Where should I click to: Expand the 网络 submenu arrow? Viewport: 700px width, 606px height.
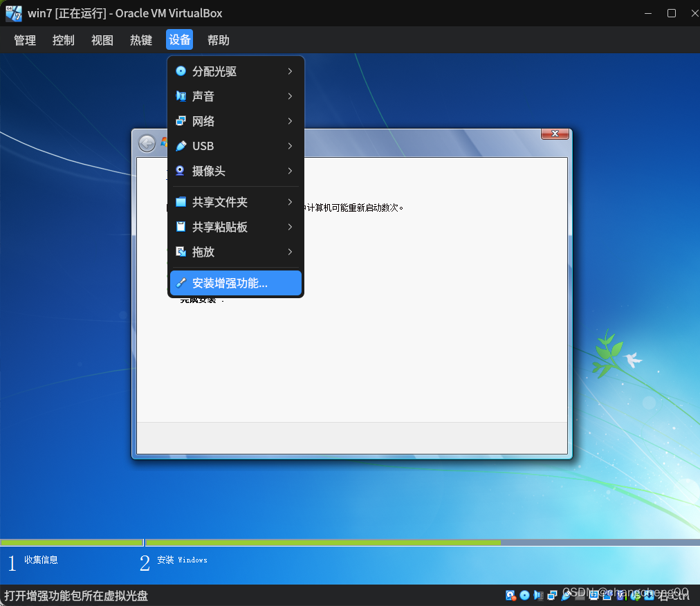[291, 121]
